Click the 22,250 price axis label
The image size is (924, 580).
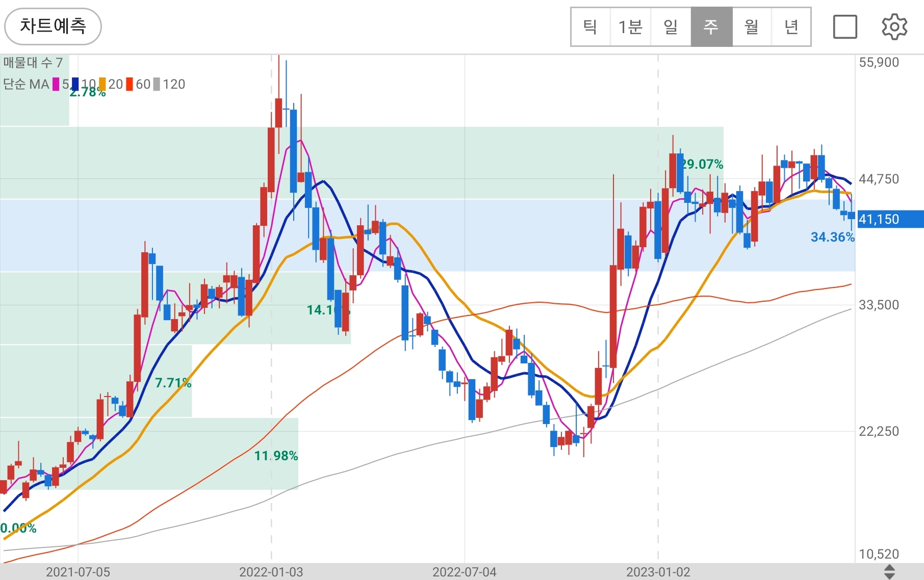click(x=879, y=431)
